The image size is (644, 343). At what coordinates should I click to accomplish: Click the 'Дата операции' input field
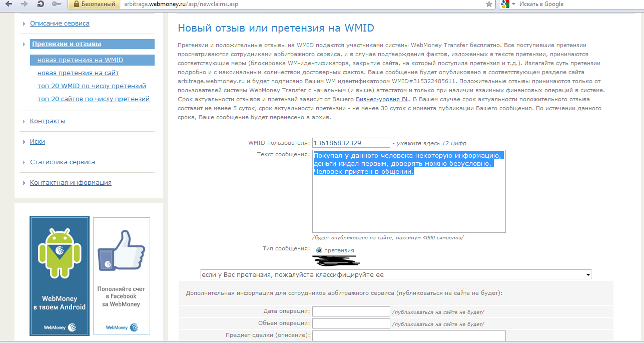[x=351, y=311]
